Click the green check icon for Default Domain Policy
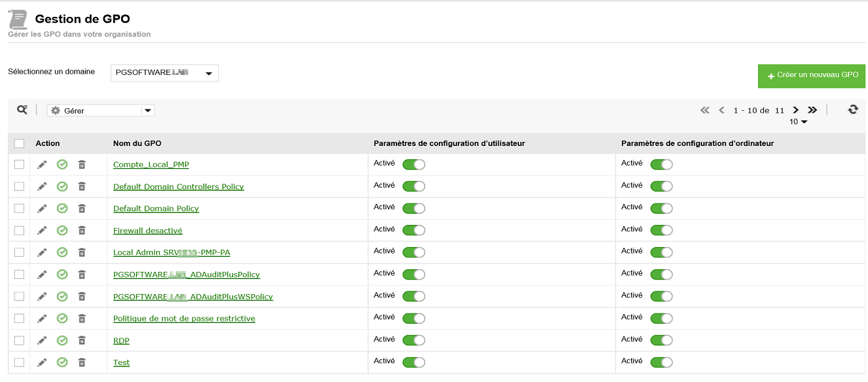Screen dimensions: 868x382 [63, 209]
